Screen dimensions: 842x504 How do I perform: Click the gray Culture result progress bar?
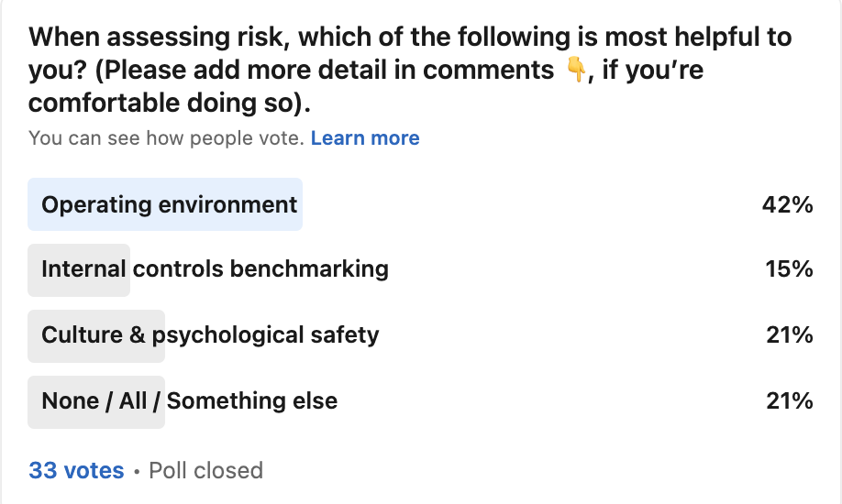[x=96, y=336]
